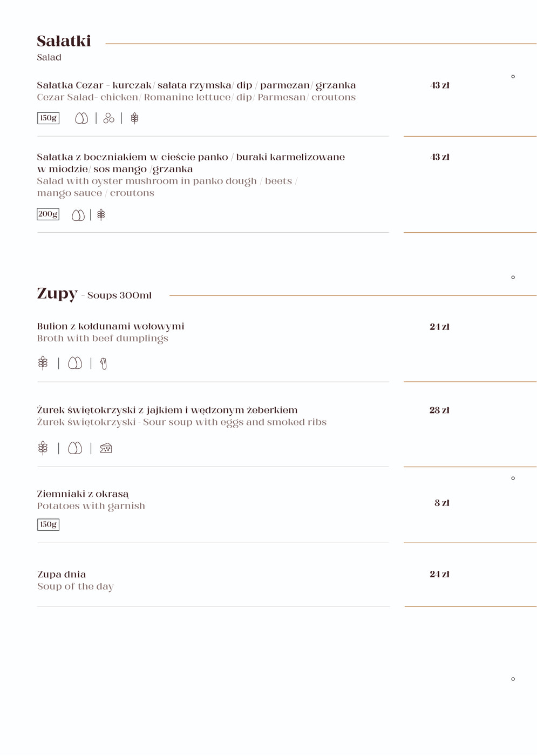The height and width of the screenshot is (756, 537).
Task: Click the Zupy section heading
Action: pyautogui.click(x=57, y=293)
